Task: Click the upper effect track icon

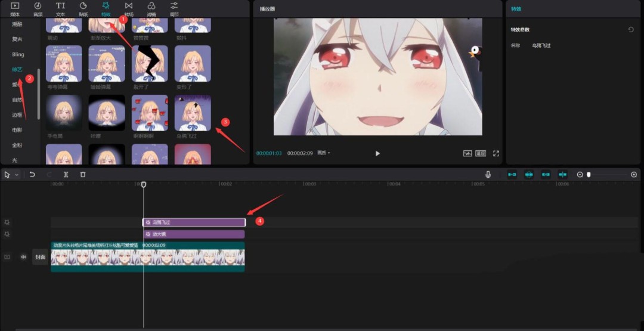Action: (7, 222)
